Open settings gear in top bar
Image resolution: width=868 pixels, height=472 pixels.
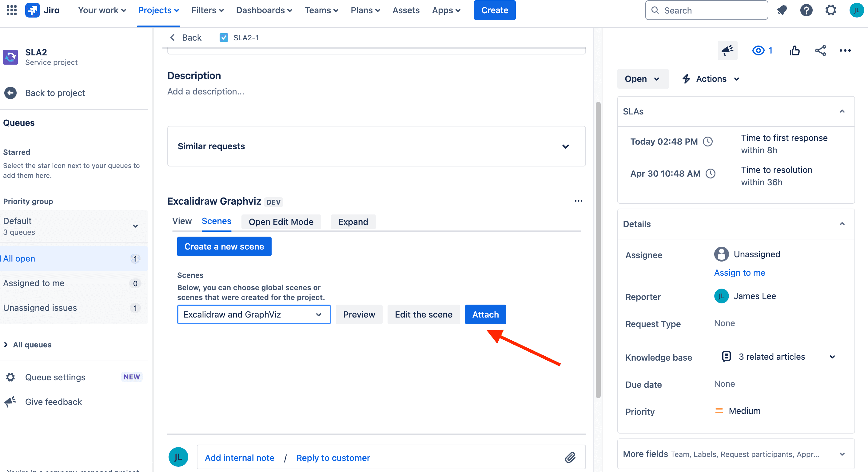[x=830, y=10]
